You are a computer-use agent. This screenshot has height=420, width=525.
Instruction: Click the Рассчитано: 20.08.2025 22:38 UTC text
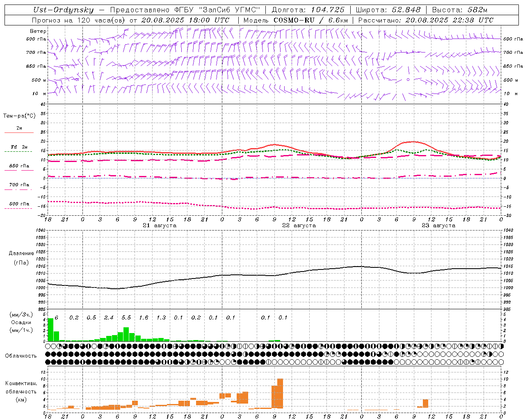click(x=426, y=20)
